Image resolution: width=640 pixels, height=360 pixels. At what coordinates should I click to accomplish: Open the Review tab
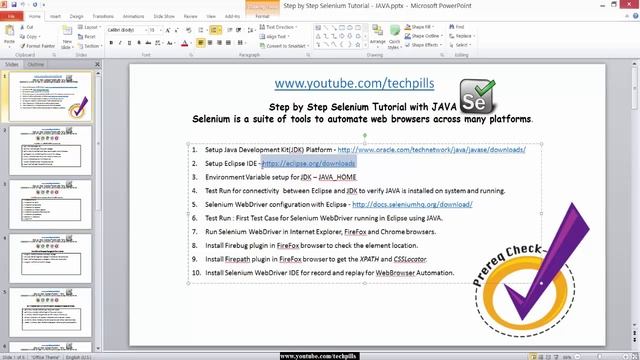tap(190, 16)
